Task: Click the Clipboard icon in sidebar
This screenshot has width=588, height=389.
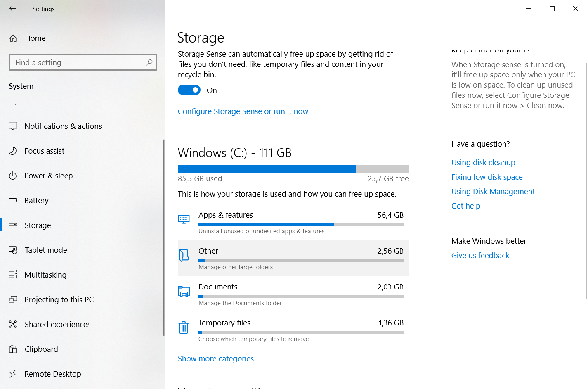Action: pyautogui.click(x=13, y=349)
